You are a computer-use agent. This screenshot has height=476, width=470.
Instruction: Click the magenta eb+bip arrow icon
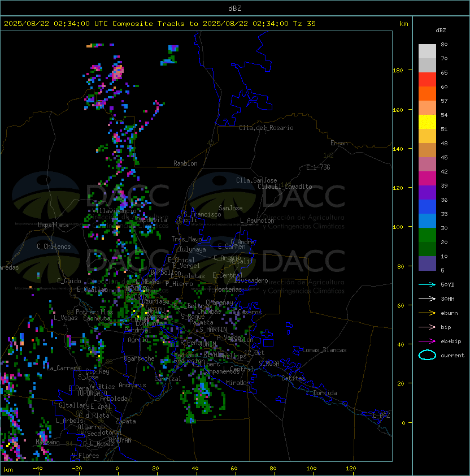coord(427,341)
